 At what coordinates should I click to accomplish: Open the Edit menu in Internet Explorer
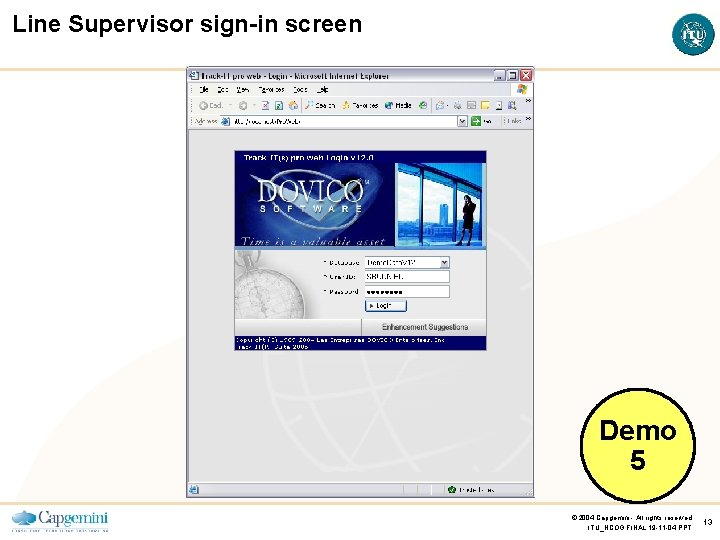tap(223, 90)
